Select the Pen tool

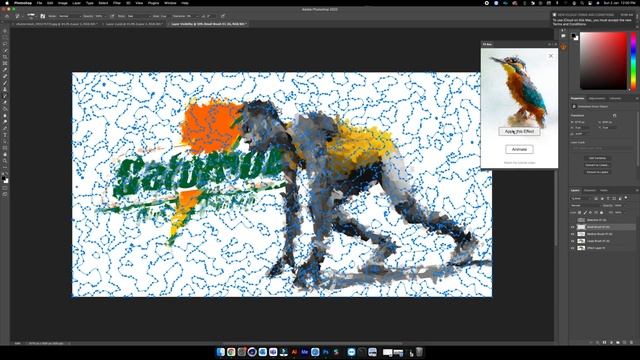5,128
